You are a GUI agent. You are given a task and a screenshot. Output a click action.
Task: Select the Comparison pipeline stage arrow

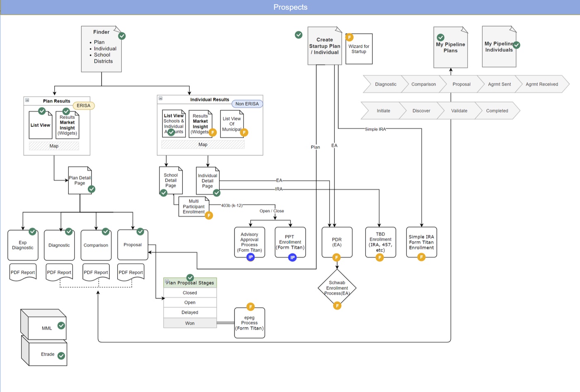point(423,84)
